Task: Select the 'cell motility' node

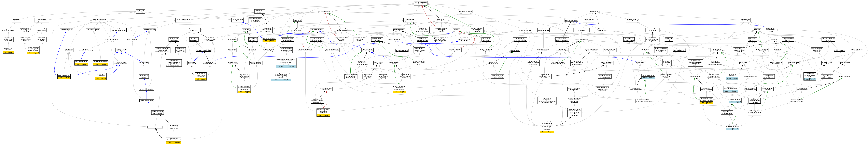Action: tap(246, 30)
